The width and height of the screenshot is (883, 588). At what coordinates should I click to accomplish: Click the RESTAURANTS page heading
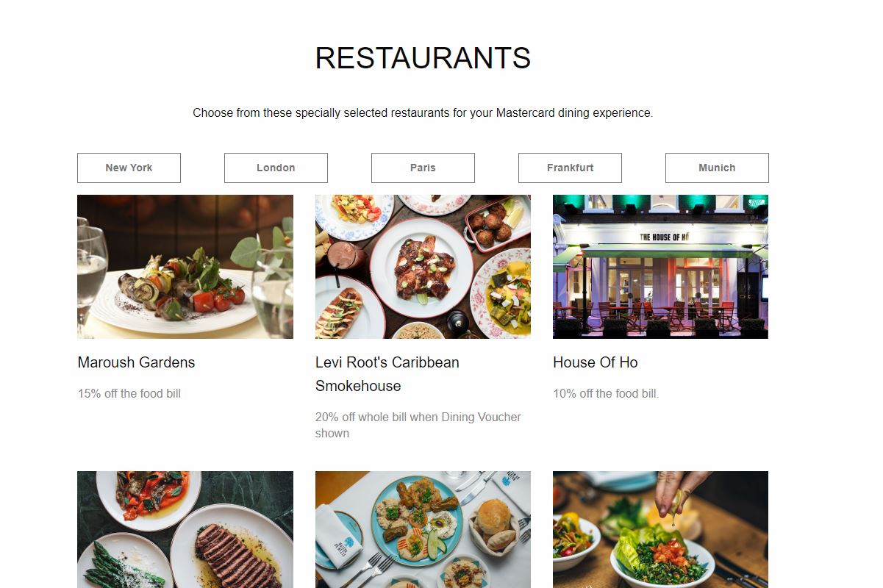click(423, 58)
